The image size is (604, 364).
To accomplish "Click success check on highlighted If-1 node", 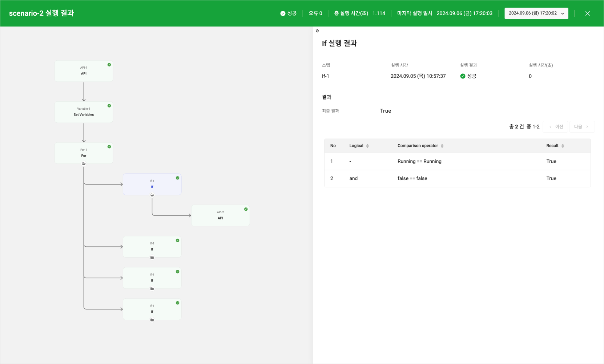I will (178, 178).
